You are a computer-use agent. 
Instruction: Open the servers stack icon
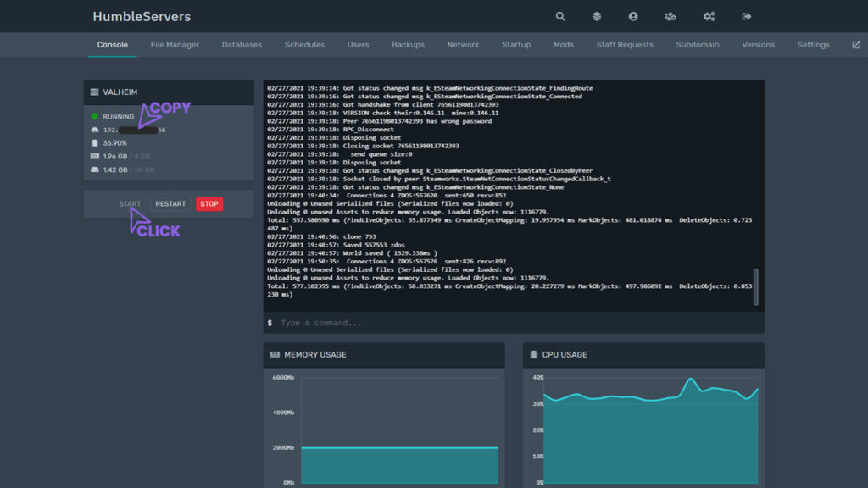[x=597, y=17]
